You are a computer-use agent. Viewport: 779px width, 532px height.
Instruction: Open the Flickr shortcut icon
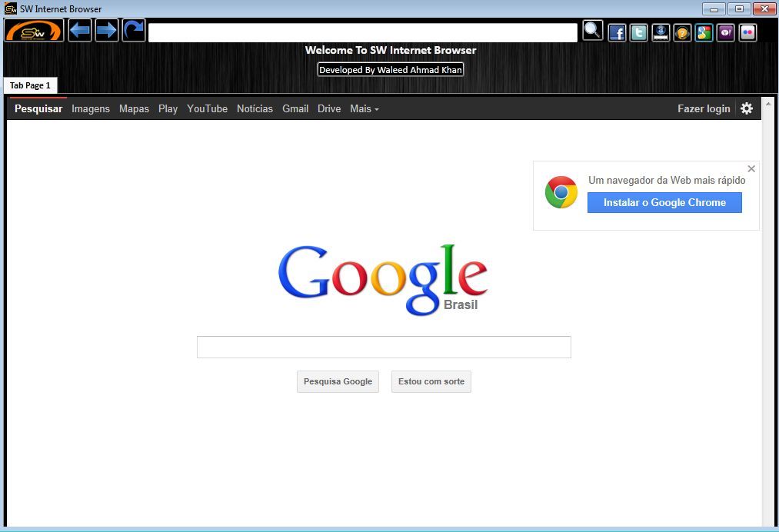747,33
